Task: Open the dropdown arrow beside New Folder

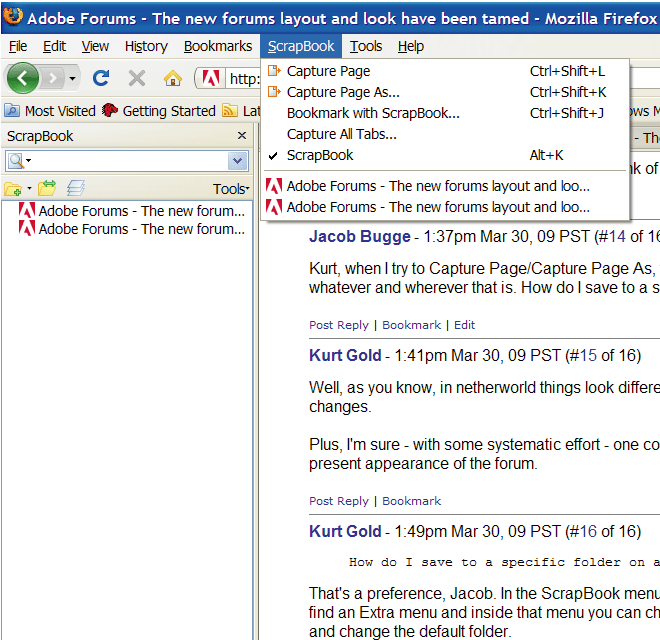Action: point(29,188)
